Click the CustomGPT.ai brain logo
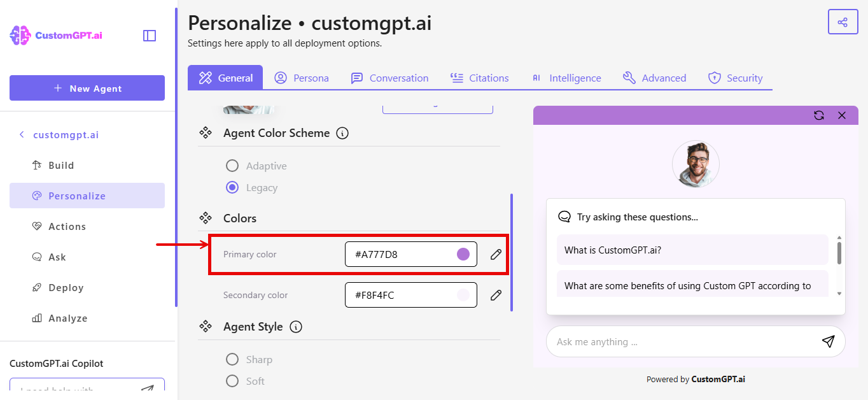Image resolution: width=868 pixels, height=400 pixels. click(x=20, y=35)
